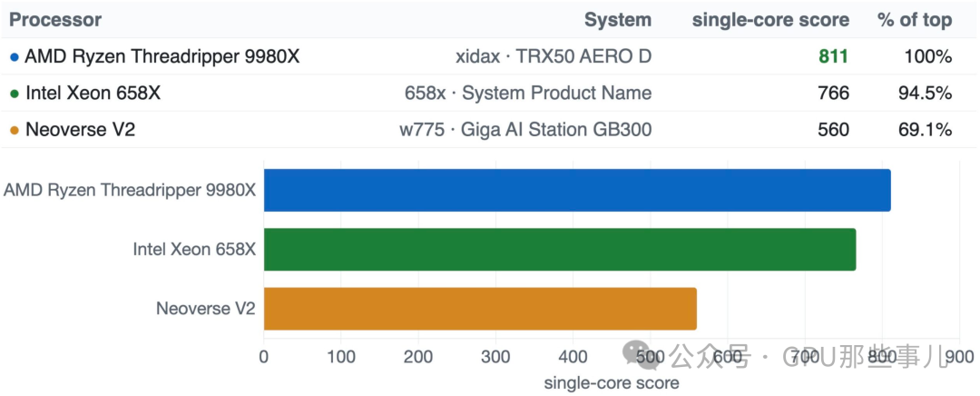Click chart y-axis label AMD Ryzen Threadripper 9980X
Screen dimensions: 980x396
(130, 190)
